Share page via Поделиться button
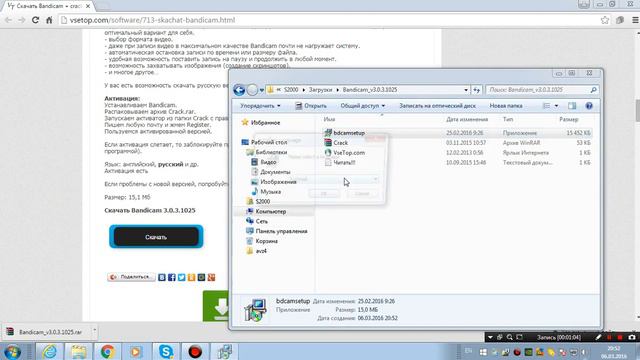 131,277
